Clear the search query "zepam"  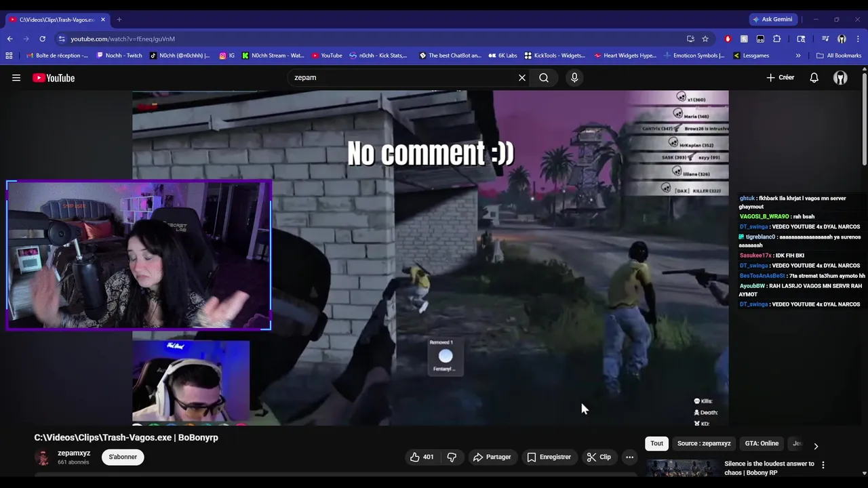[x=522, y=78]
